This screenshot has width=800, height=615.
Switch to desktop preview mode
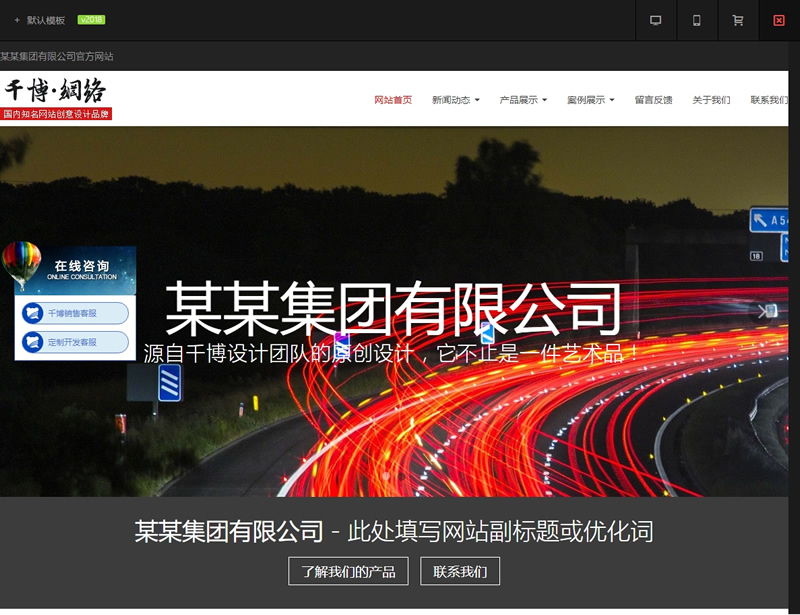(656, 20)
